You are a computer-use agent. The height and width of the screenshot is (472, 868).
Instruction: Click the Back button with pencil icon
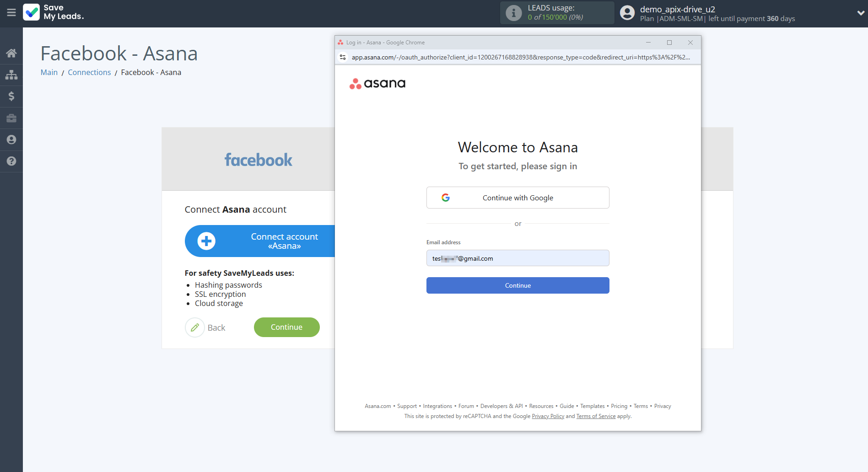(206, 327)
